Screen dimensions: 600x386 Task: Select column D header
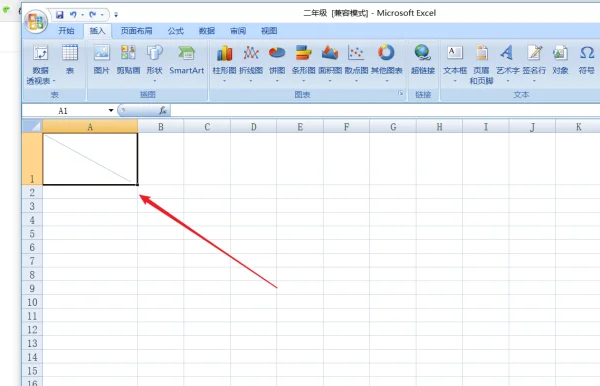pos(253,127)
